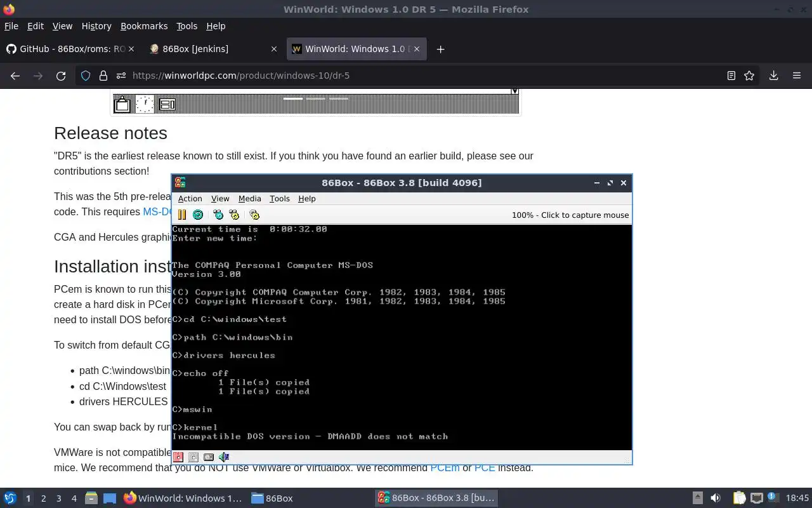Click the Ctrl+Alt+Esc icon in 86Box toolbar
Image resolution: width=812 pixels, height=508 pixels.
[234, 215]
